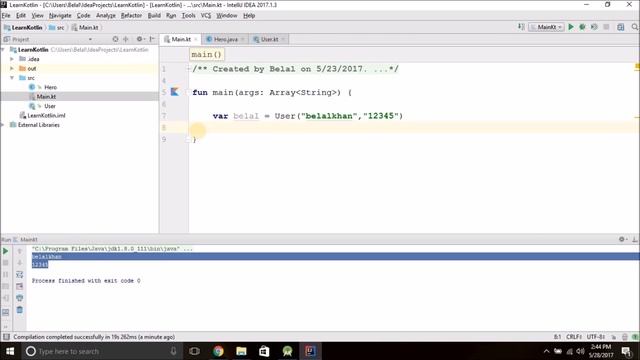Run with coverage icon in top toolbar

tap(594, 27)
